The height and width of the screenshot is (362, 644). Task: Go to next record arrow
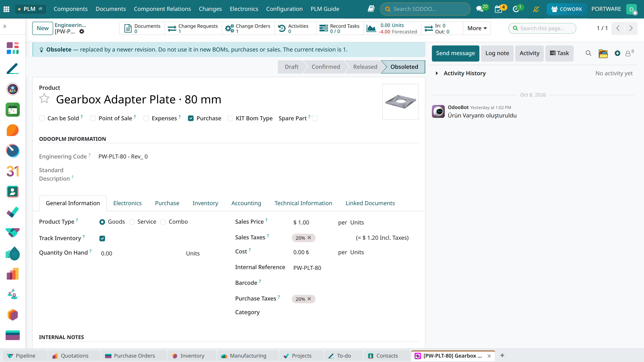tap(631, 28)
